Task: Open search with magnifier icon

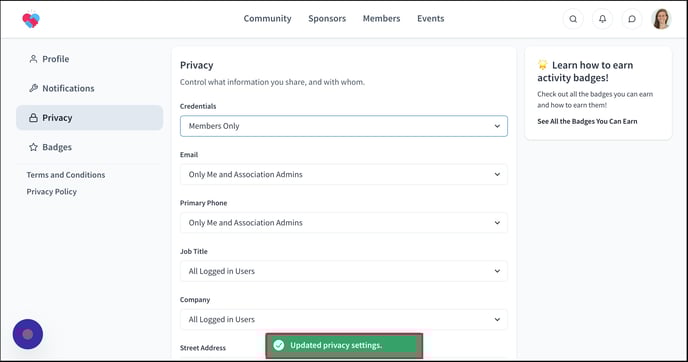Action: pyautogui.click(x=573, y=19)
